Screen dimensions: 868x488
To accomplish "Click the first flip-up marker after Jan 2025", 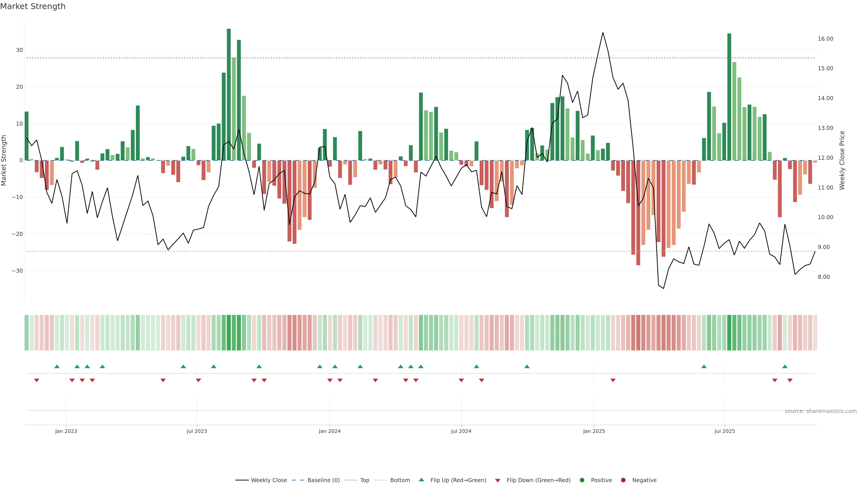I will point(704,366).
